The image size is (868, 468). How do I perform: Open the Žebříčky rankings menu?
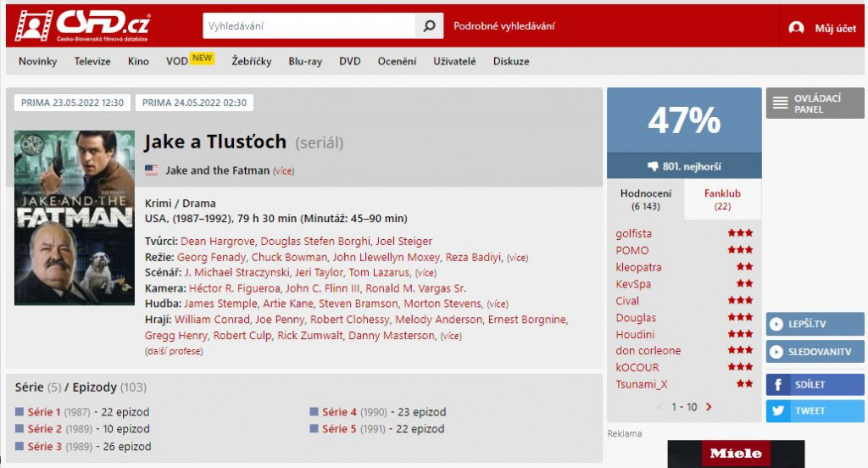[251, 62]
